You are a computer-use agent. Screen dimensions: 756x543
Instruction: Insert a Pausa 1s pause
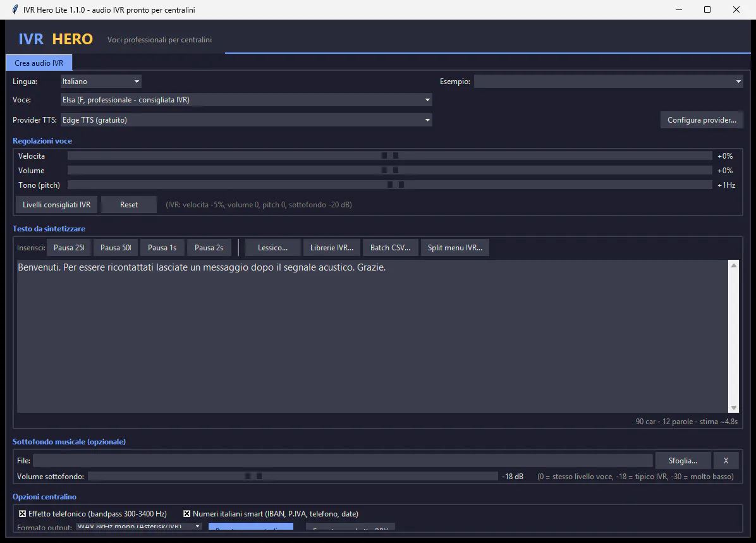point(162,247)
